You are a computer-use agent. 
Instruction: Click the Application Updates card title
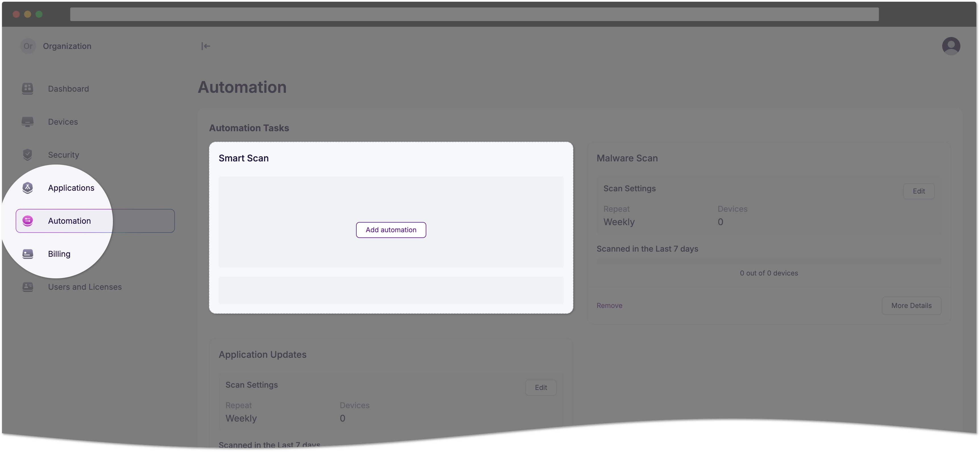(x=262, y=355)
